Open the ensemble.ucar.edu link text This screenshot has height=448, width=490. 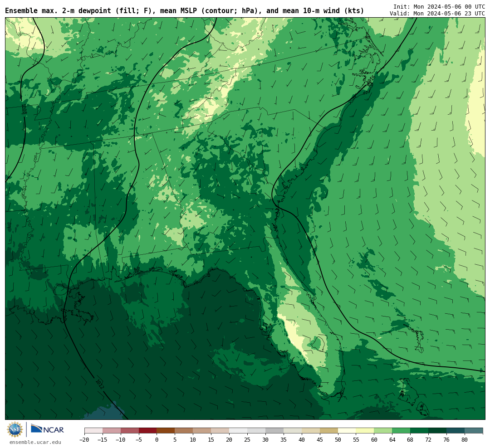click(35, 442)
